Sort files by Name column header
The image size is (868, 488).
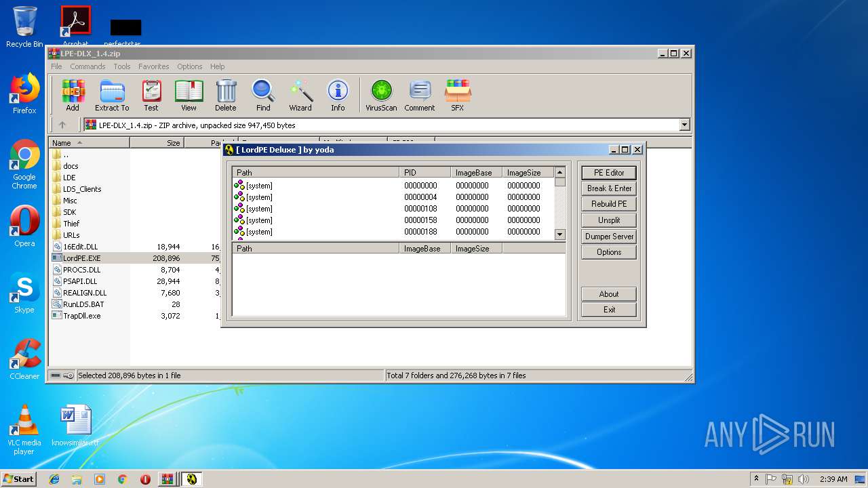[89, 143]
